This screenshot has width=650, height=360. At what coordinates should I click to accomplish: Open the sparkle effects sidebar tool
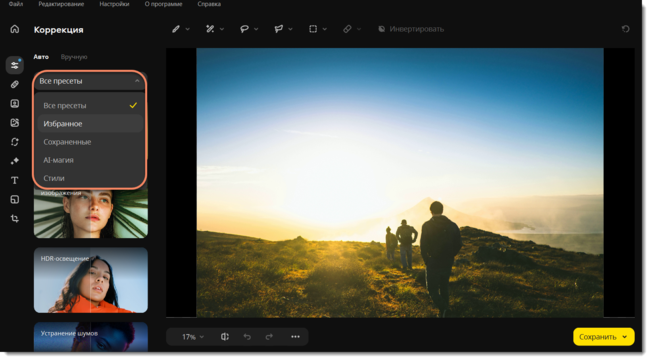[15, 161]
